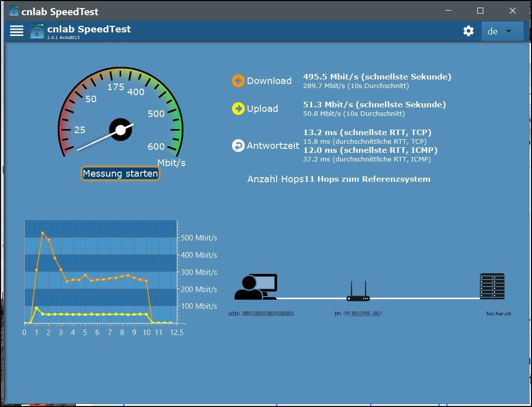Click the user computer client icon
This screenshot has height=407, width=532.
click(x=256, y=287)
